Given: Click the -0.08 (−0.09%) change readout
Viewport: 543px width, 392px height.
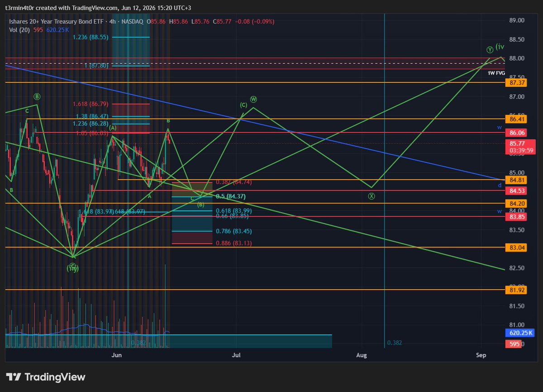Looking at the screenshot, I should point(254,21).
